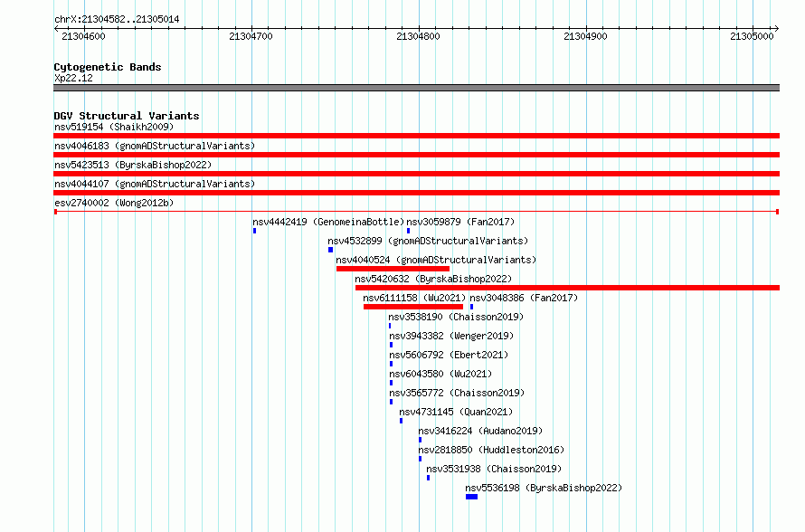This screenshot has width=805, height=532.
Task: Click the blue marker under nsv4731145
Action: (x=401, y=421)
